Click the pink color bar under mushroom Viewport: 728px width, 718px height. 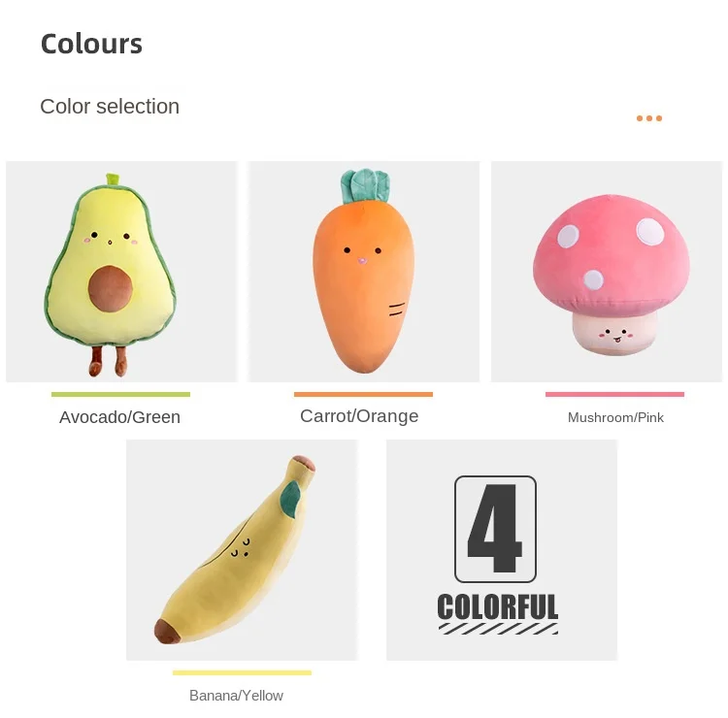[x=614, y=395]
